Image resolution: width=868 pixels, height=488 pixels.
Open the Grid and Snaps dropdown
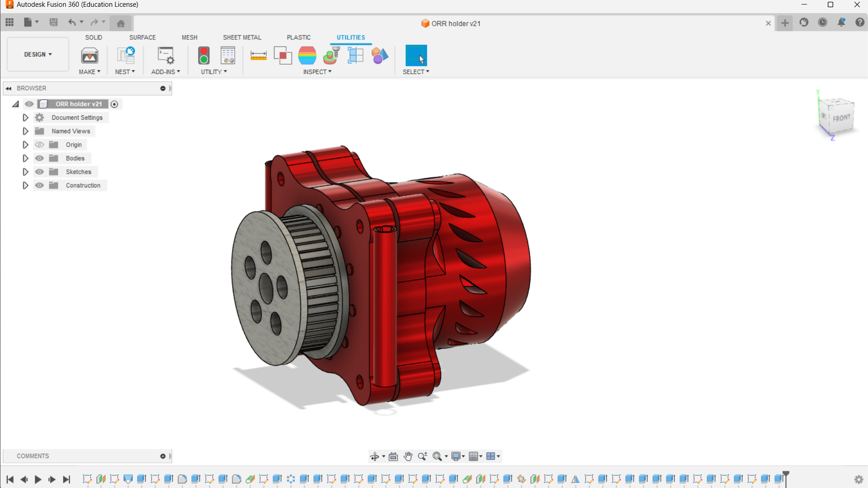476,456
